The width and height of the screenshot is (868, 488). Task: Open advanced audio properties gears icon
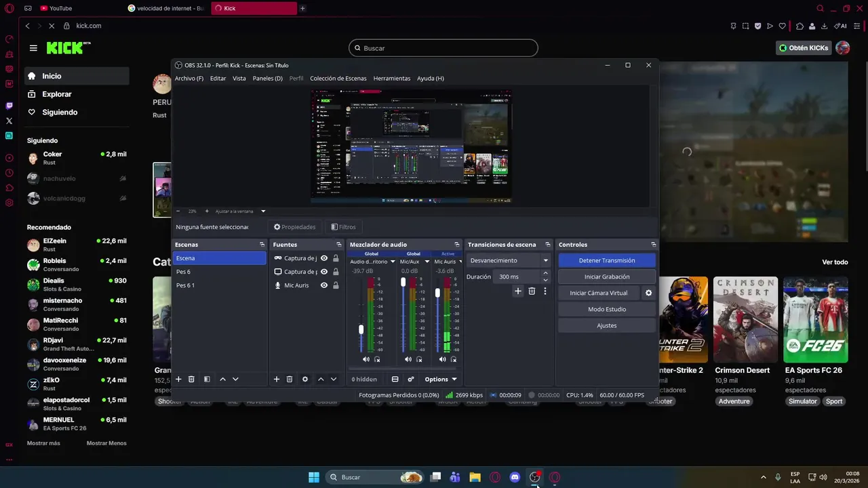coord(411,380)
